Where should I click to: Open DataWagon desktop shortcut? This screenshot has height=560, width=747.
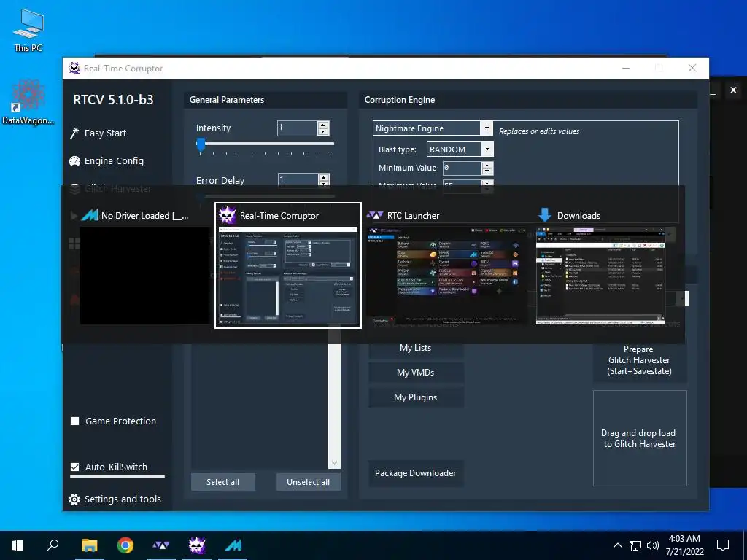coord(28,102)
